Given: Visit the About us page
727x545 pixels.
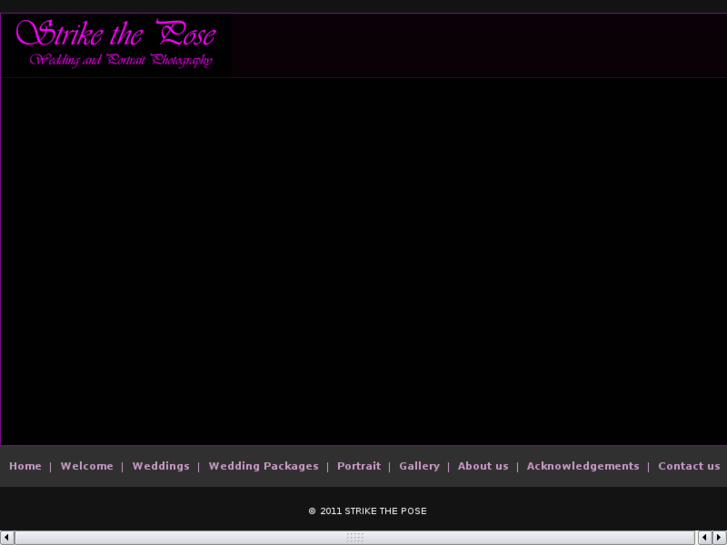Looking at the screenshot, I should 483,466.
